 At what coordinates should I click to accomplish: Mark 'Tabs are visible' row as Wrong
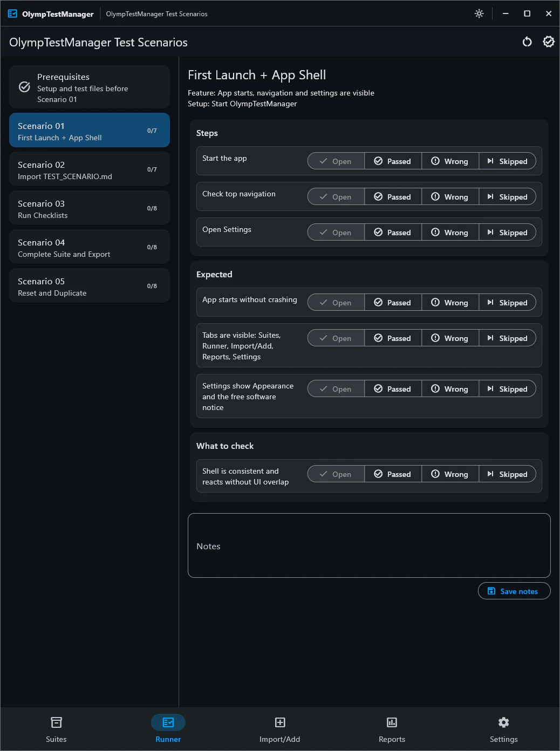point(450,338)
